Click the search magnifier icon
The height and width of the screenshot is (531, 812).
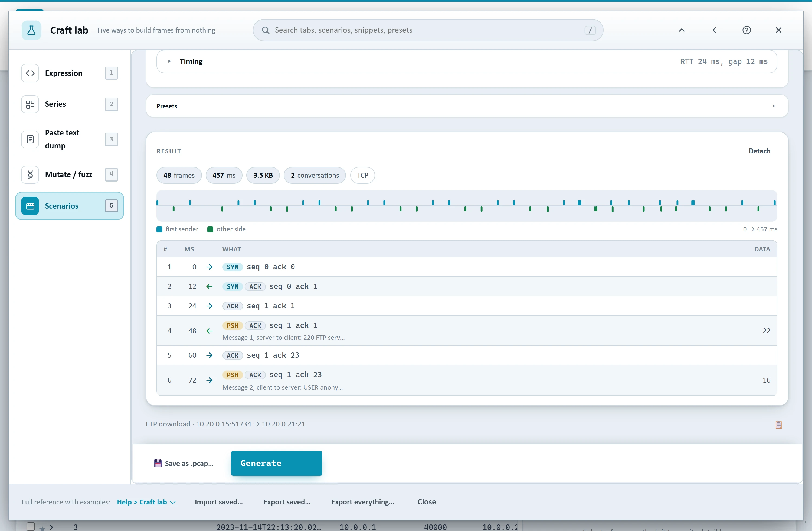point(266,30)
